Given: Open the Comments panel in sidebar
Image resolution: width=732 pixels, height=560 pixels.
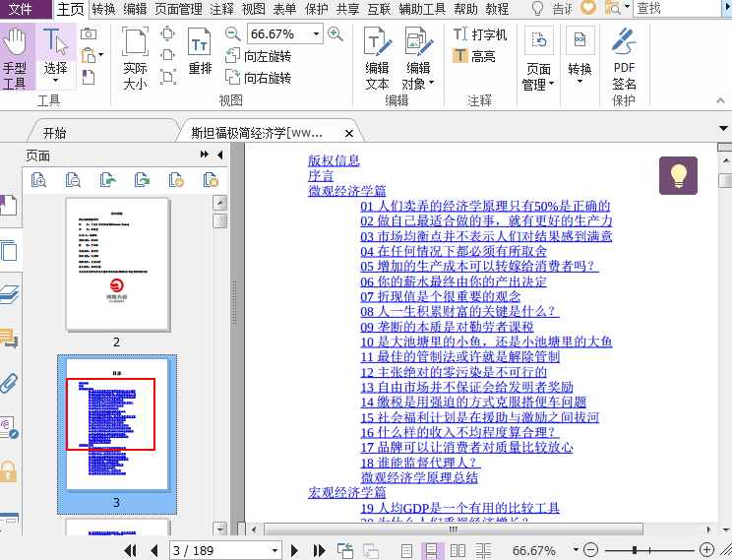Looking at the screenshot, I should click(9, 339).
